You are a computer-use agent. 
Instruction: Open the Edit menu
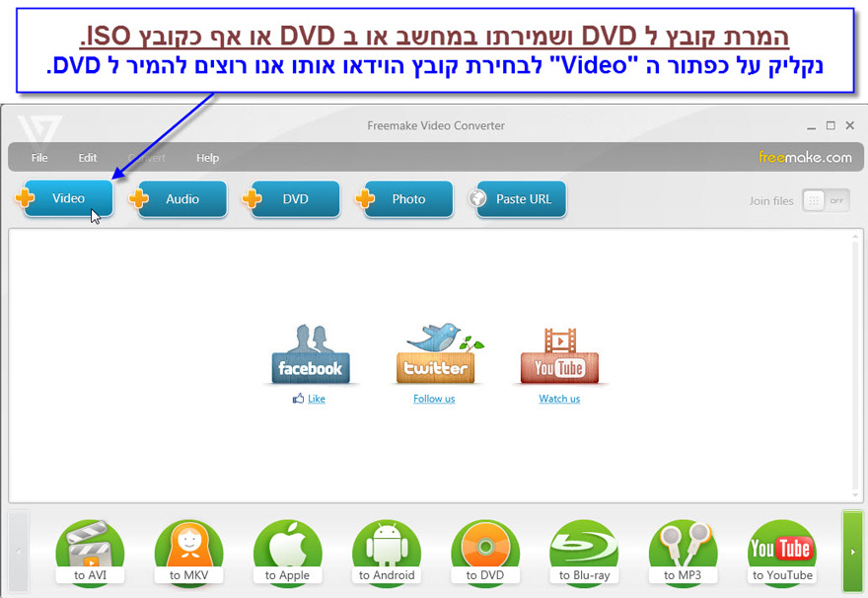tap(88, 158)
